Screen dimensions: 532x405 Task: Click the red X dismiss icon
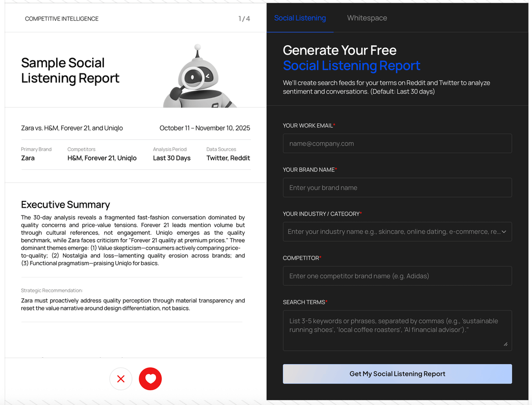tap(121, 379)
